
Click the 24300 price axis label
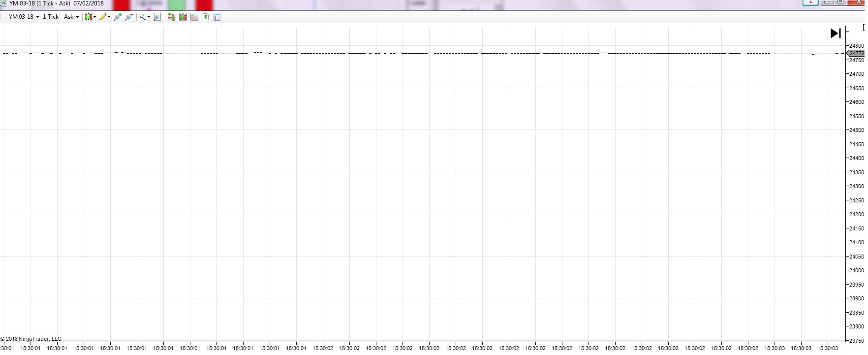[857, 186]
